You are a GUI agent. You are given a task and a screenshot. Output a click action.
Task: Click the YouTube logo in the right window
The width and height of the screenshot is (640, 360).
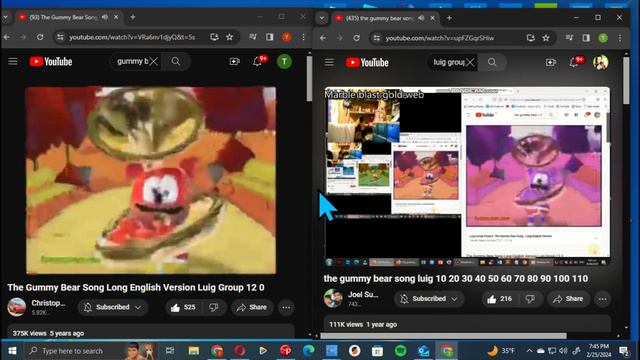tap(367, 62)
